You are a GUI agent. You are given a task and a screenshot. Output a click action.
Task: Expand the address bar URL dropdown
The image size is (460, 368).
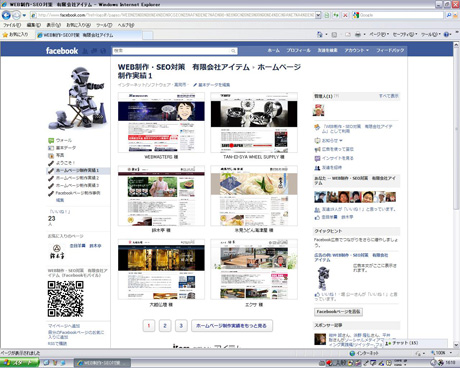point(318,15)
